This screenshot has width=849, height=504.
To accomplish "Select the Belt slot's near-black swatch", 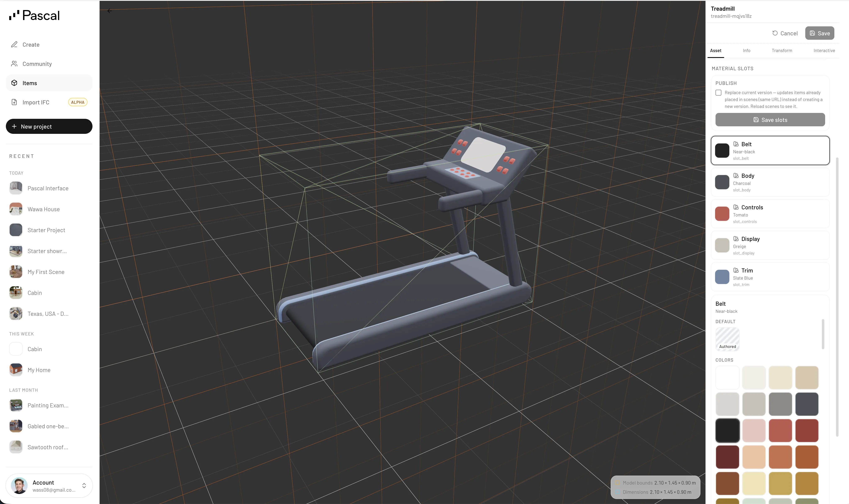I will 722,150.
